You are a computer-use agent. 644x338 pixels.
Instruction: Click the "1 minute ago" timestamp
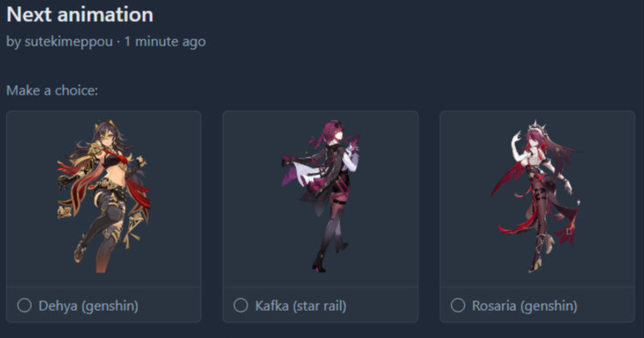[x=165, y=41]
